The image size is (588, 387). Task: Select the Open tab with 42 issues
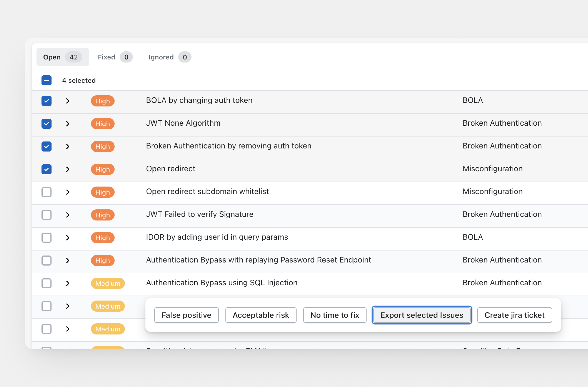62,57
